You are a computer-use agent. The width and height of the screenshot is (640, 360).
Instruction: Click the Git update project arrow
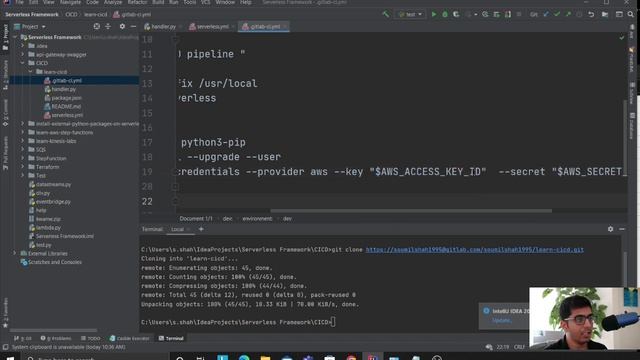coord(546,14)
